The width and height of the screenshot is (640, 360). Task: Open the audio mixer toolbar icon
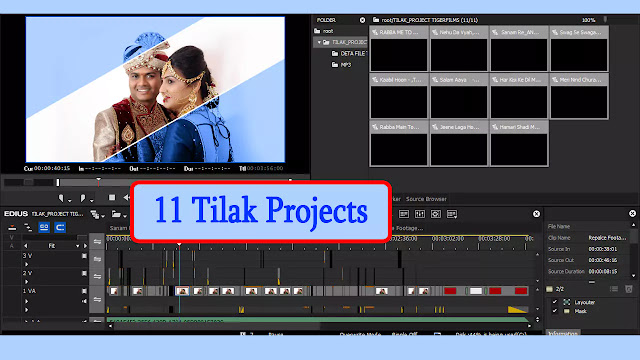(420, 214)
